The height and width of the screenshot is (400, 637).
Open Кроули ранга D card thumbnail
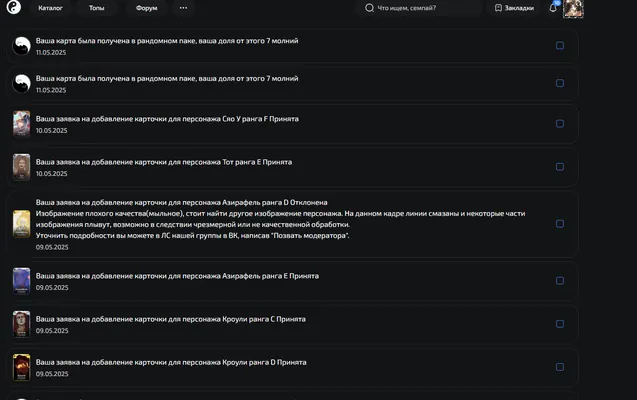tap(22, 368)
